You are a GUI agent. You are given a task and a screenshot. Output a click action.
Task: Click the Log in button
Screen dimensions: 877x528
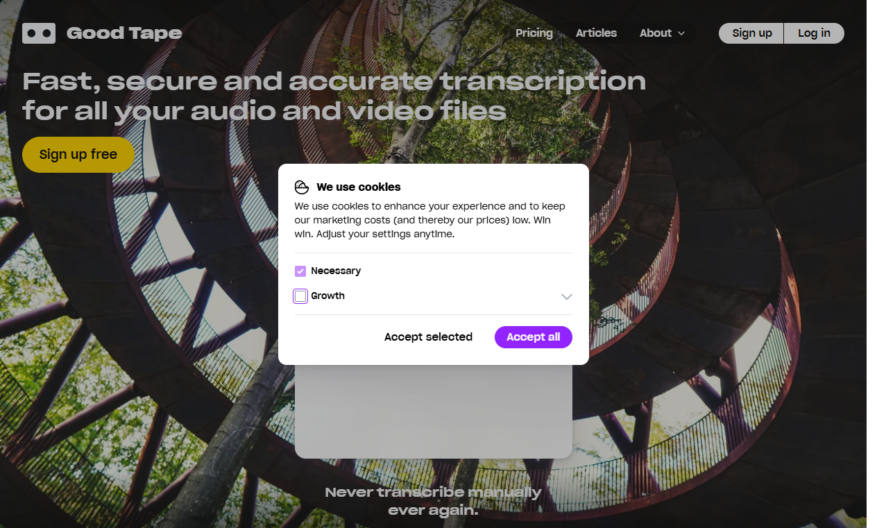pos(814,33)
